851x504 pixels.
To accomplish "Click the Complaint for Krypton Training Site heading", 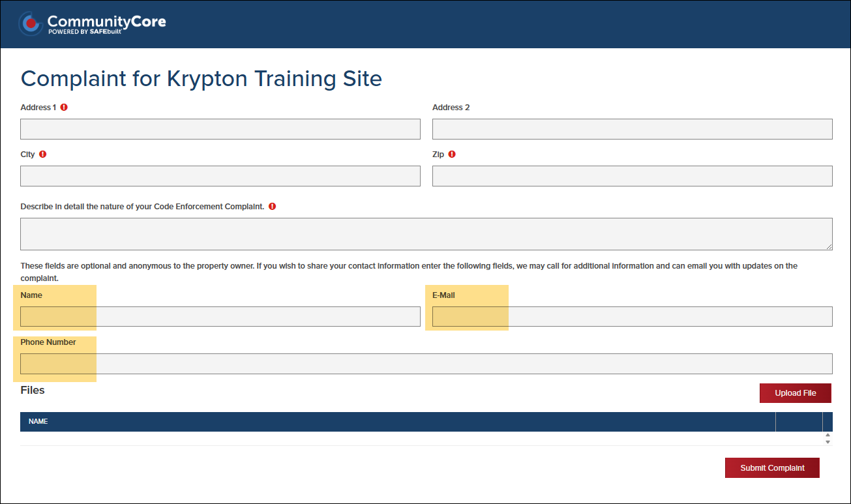I will [202, 79].
